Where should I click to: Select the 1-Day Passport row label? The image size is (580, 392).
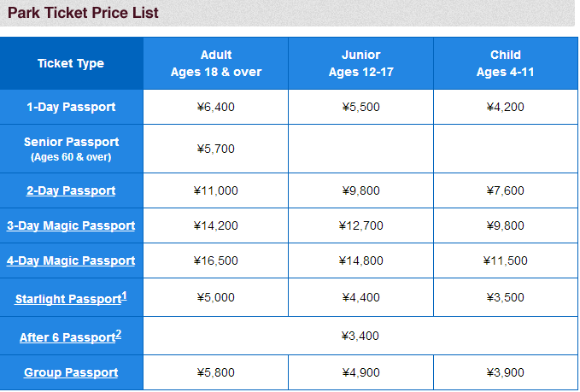click(71, 108)
